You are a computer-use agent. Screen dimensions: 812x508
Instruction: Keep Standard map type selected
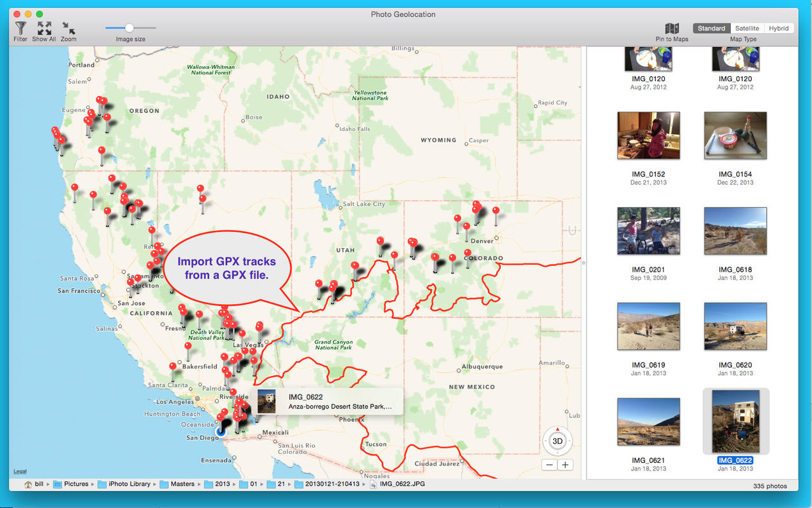pyautogui.click(x=710, y=28)
